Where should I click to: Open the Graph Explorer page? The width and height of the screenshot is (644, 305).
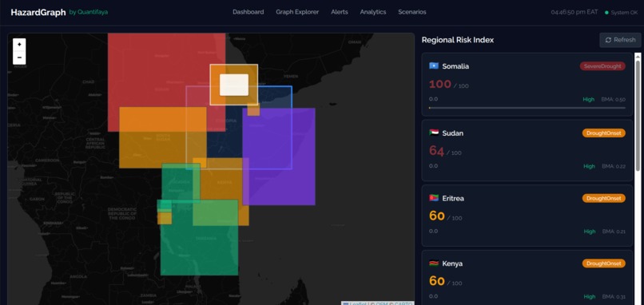click(x=297, y=12)
